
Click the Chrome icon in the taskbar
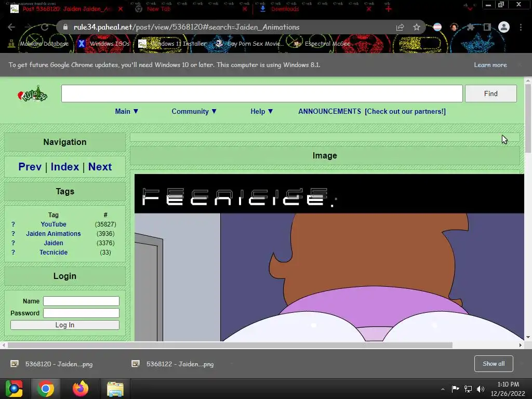[x=46, y=389]
